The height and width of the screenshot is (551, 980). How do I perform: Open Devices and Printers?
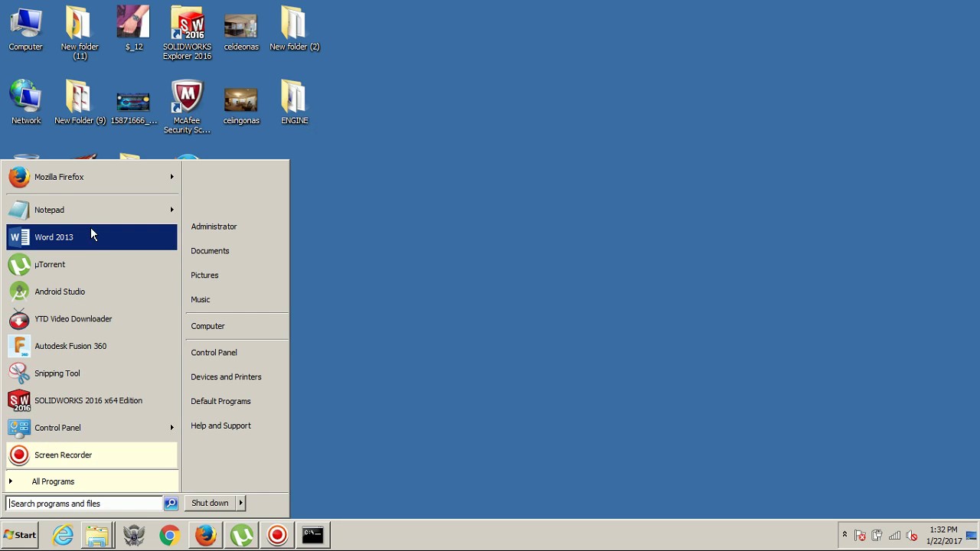click(226, 377)
